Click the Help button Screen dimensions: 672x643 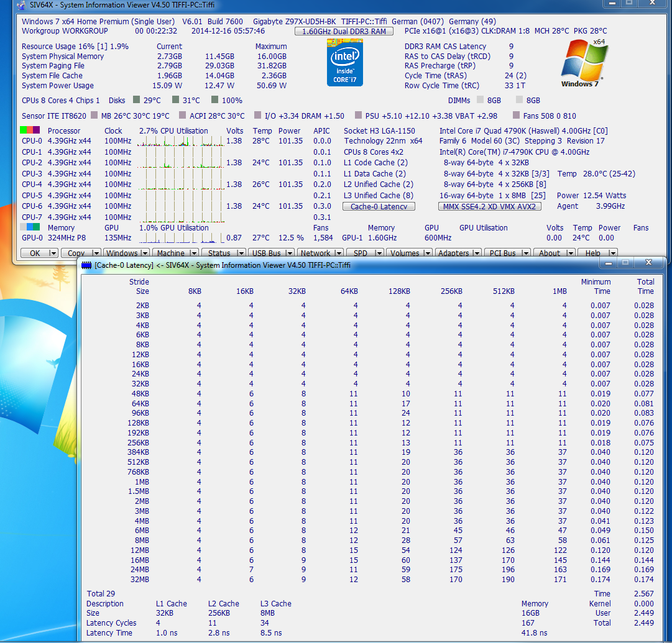pyautogui.click(x=592, y=253)
